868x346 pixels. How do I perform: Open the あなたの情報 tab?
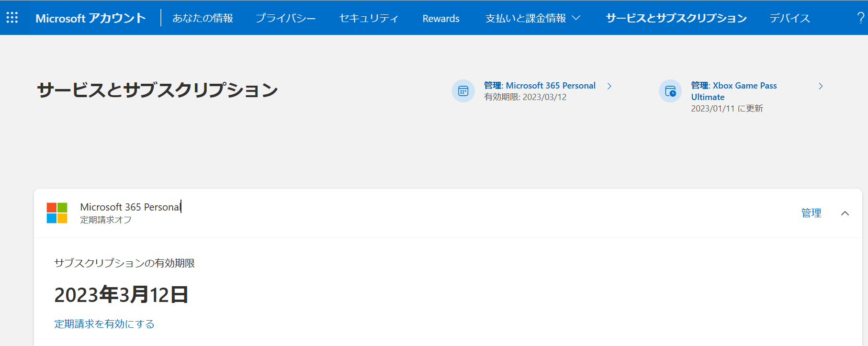(203, 18)
